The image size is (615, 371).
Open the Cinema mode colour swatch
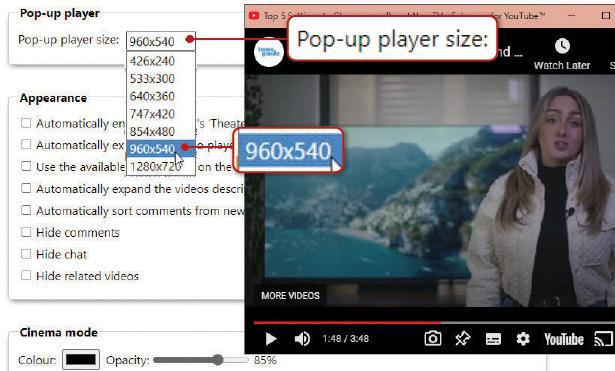pyautogui.click(x=81, y=359)
